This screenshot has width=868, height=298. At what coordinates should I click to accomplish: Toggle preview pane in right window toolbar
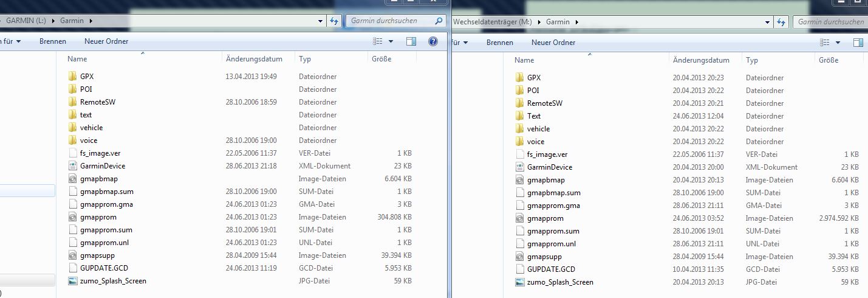point(858,43)
